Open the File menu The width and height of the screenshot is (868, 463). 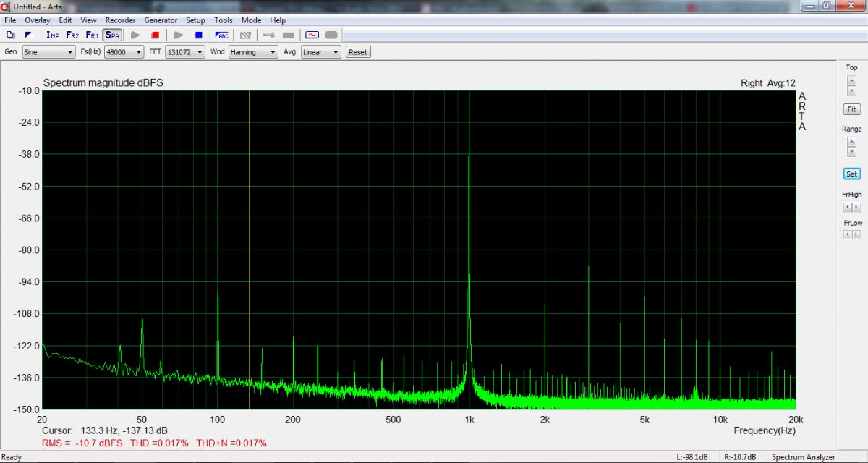[10, 20]
